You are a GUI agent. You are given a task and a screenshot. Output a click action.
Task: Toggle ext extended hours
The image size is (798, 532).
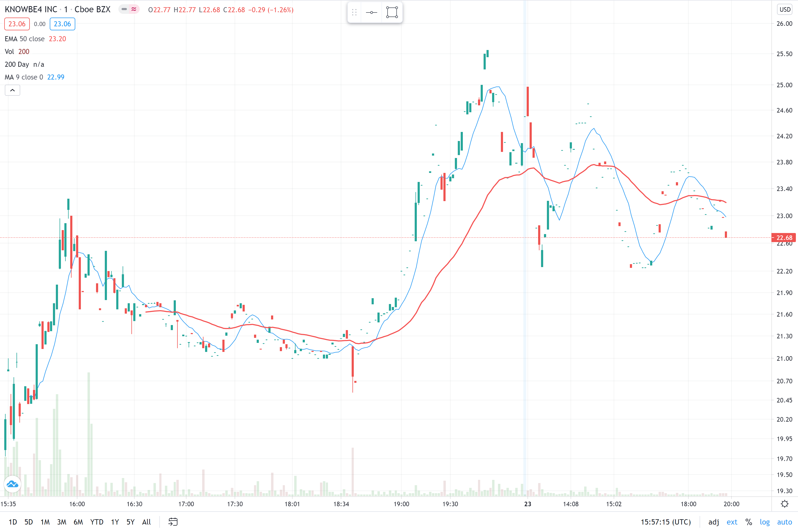pos(732,522)
